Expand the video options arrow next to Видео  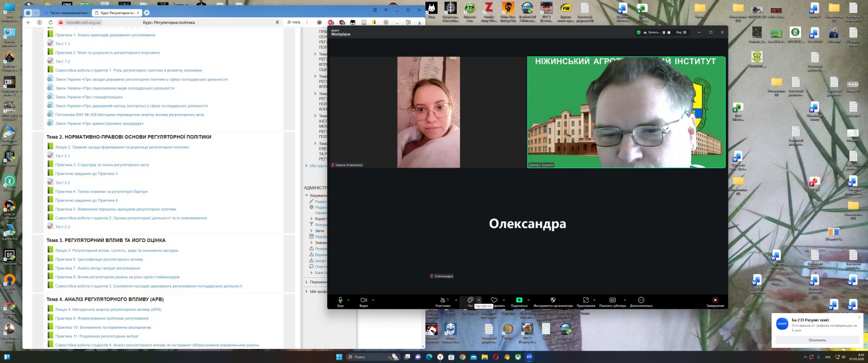tap(373, 300)
